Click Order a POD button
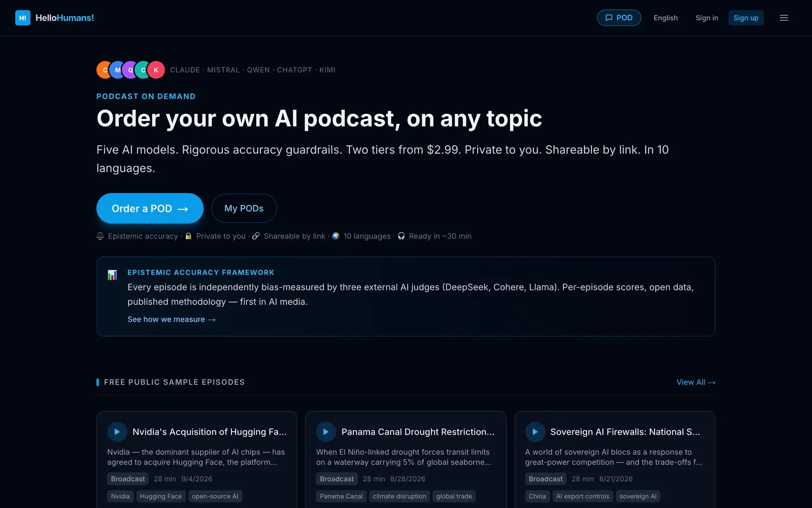 (150, 208)
